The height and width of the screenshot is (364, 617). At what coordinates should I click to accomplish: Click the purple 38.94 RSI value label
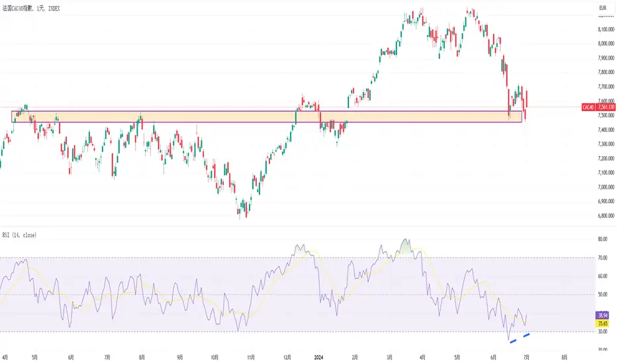[603, 315]
